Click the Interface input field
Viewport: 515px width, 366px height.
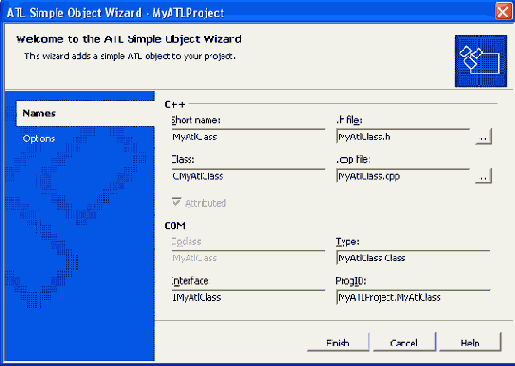click(248, 297)
